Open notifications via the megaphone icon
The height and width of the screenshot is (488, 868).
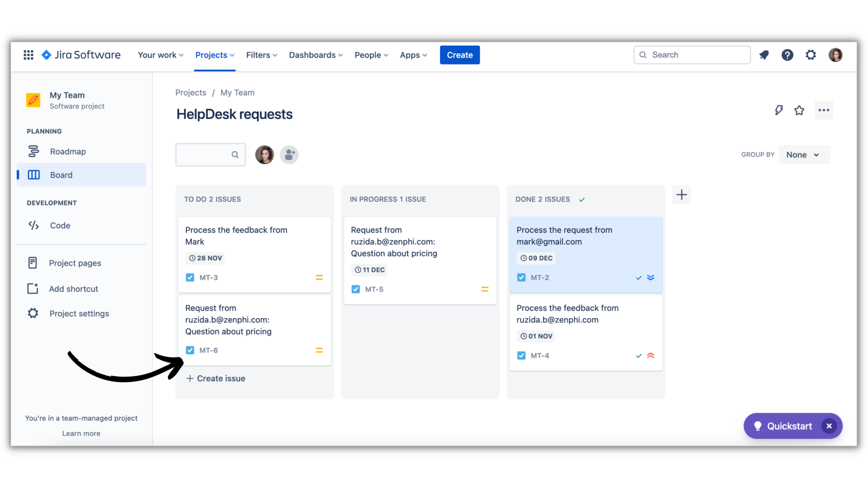tap(764, 55)
